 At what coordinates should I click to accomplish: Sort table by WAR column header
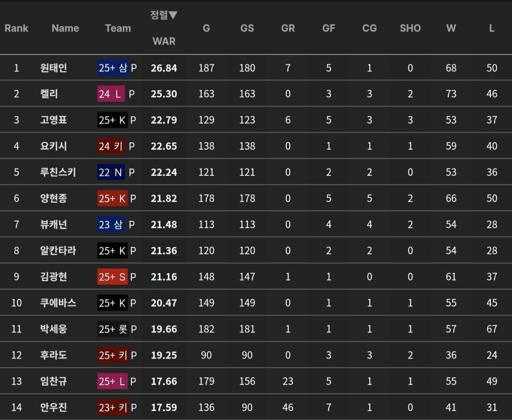pyautogui.click(x=164, y=41)
